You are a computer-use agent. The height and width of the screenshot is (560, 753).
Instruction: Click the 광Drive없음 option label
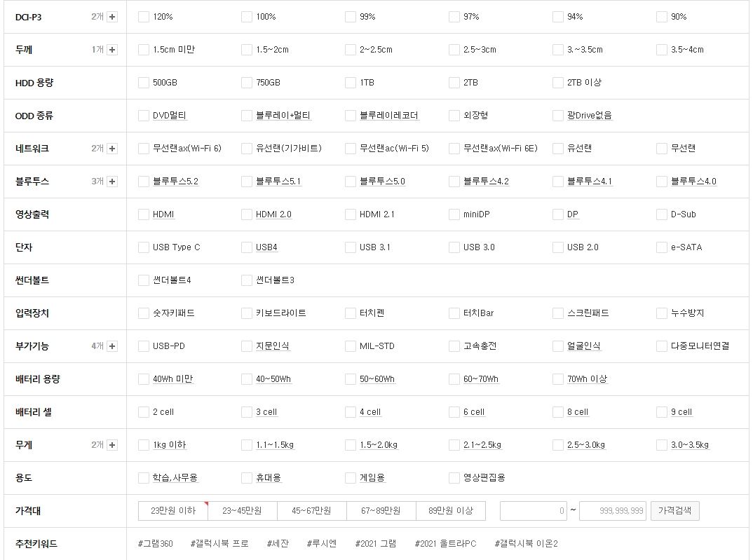coord(590,116)
